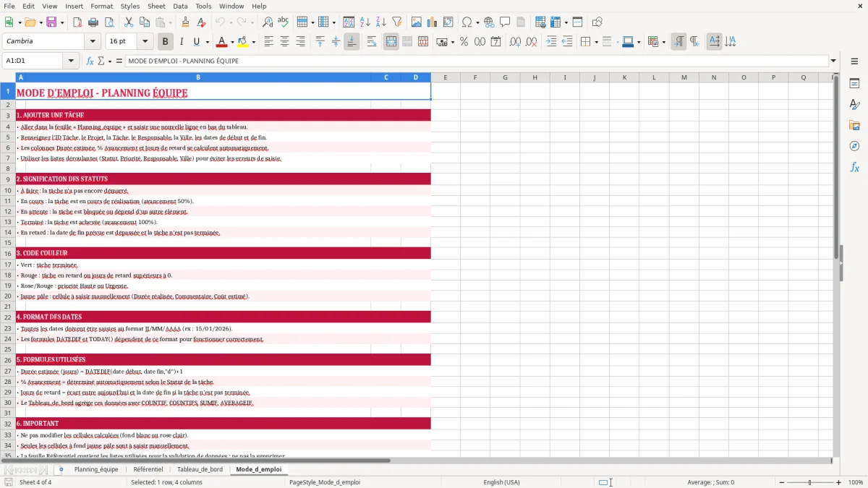
Task: Open the Font Name dropdown list
Action: [x=93, y=42]
